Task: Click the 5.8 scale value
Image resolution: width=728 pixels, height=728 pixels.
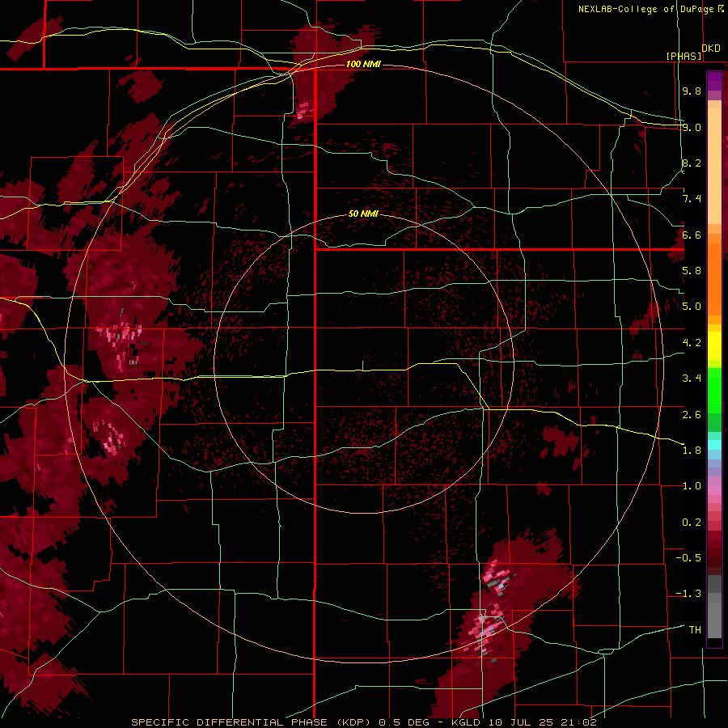Action: (x=692, y=271)
